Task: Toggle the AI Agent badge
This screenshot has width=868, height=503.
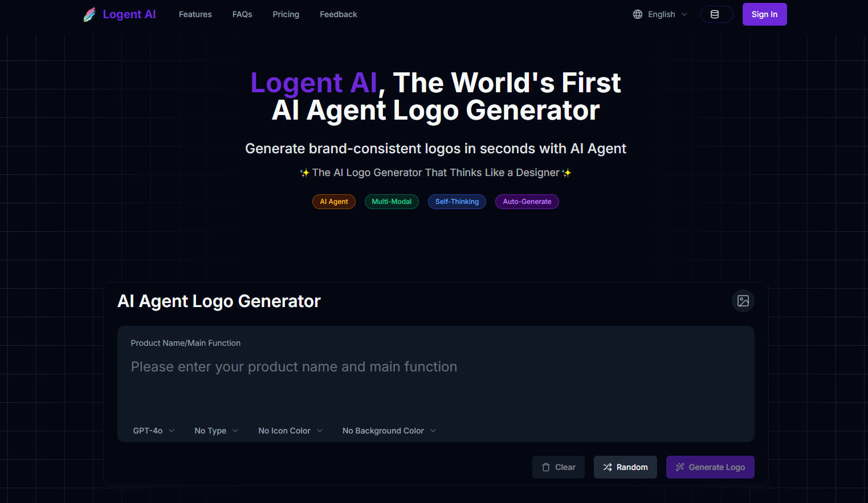Action: (x=333, y=201)
